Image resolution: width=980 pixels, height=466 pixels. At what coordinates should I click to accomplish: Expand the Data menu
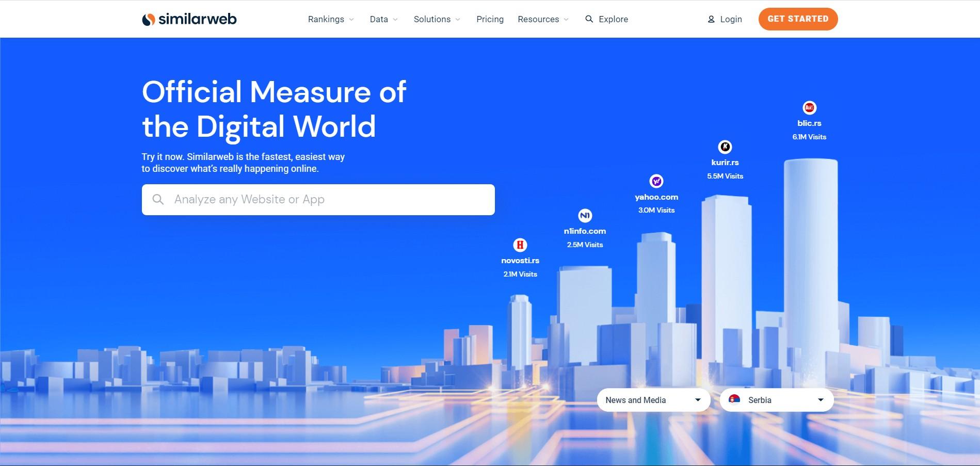point(383,19)
